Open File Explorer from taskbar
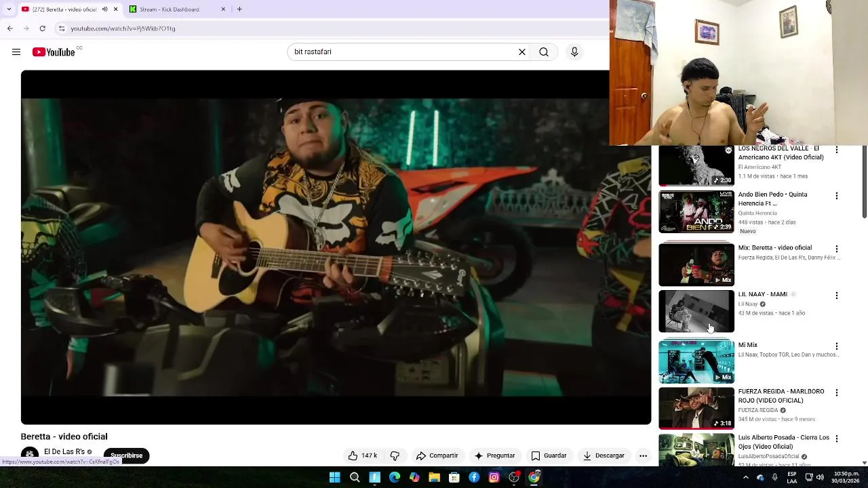The width and height of the screenshot is (868, 488). (434, 478)
